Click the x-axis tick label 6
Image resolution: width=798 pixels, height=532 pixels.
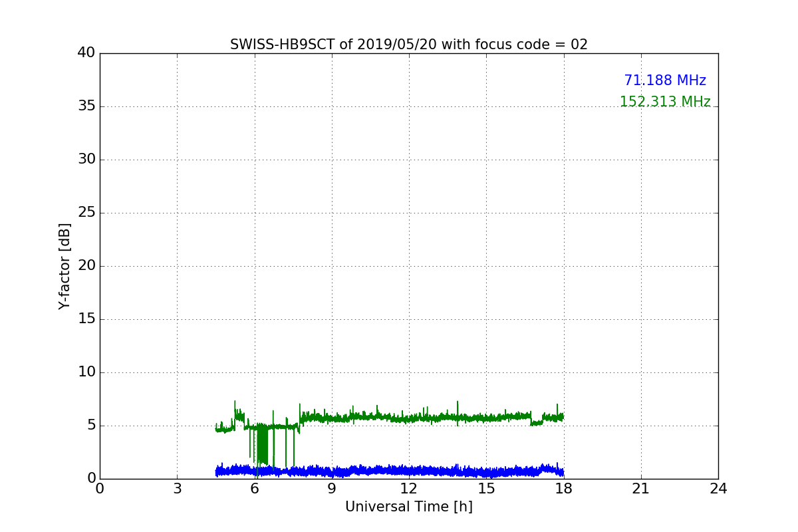pos(255,489)
